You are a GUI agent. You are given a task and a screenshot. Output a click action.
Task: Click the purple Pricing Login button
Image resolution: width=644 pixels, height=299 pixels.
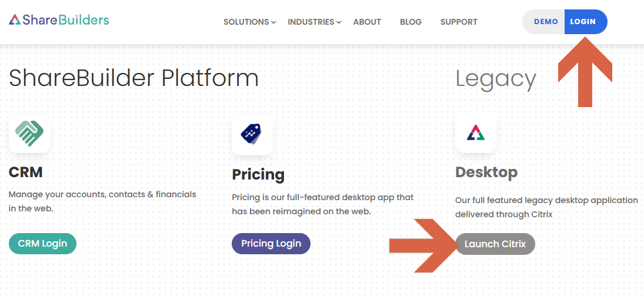point(271,243)
